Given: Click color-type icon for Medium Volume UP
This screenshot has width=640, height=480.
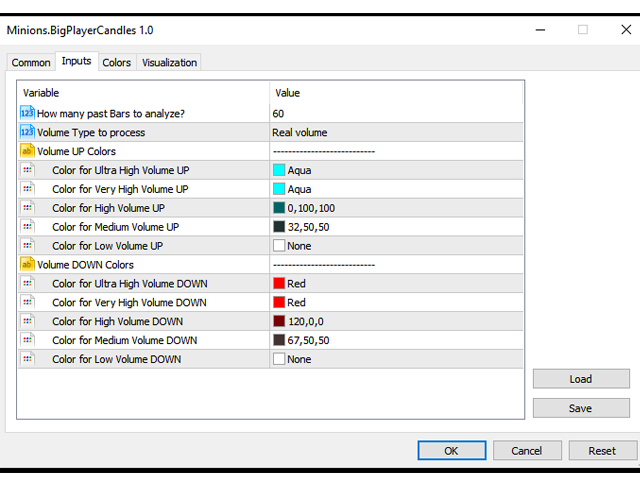Looking at the screenshot, I should point(27,226).
